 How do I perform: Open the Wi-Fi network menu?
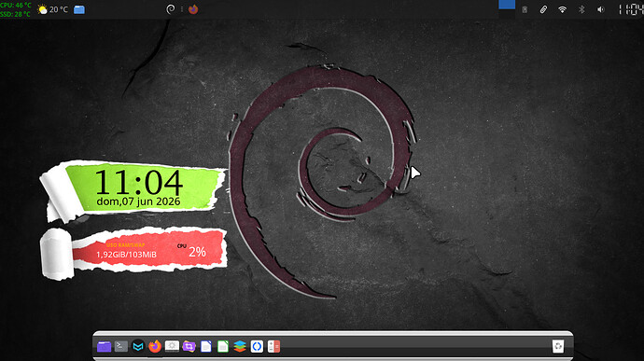coord(562,9)
